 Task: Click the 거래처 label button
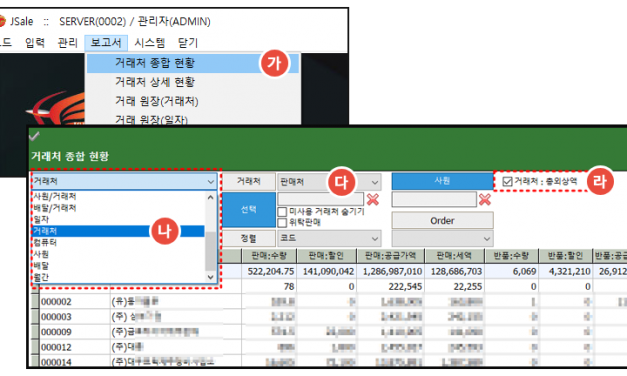[249, 182]
